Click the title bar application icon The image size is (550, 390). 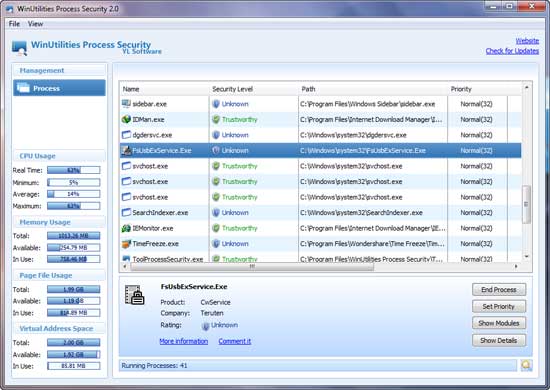point(9,8)
